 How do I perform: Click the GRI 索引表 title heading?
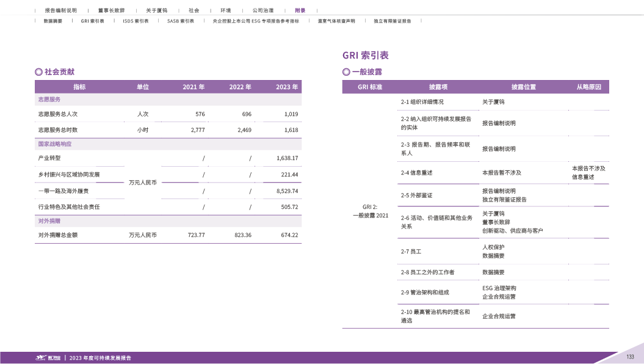click(x=366, y=55)
